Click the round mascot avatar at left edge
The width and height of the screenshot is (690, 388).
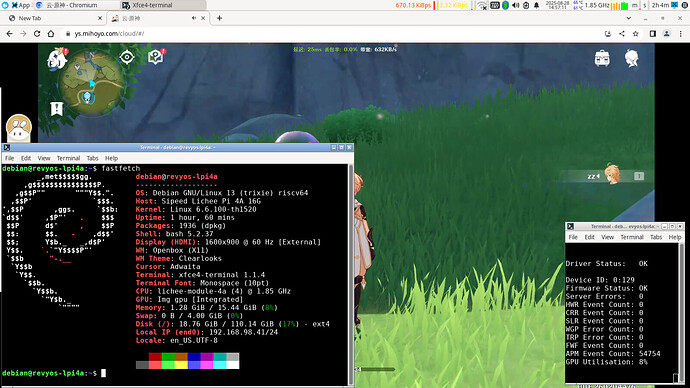pyautogui.click(x=18, y=128)
